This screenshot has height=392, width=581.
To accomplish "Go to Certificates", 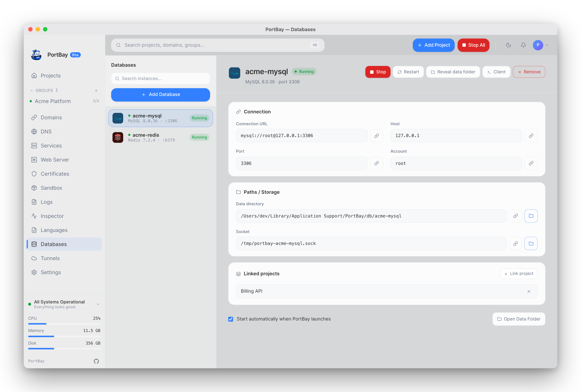I will click(64, 174).
